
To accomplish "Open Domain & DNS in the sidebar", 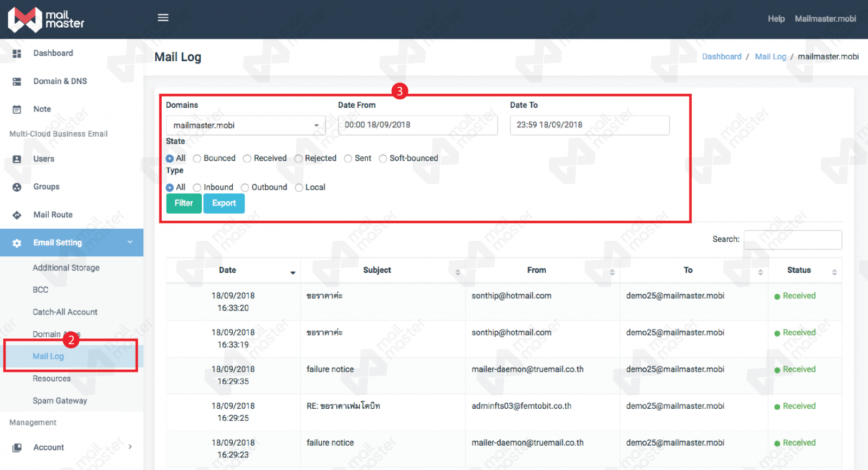I will (60, 81).
